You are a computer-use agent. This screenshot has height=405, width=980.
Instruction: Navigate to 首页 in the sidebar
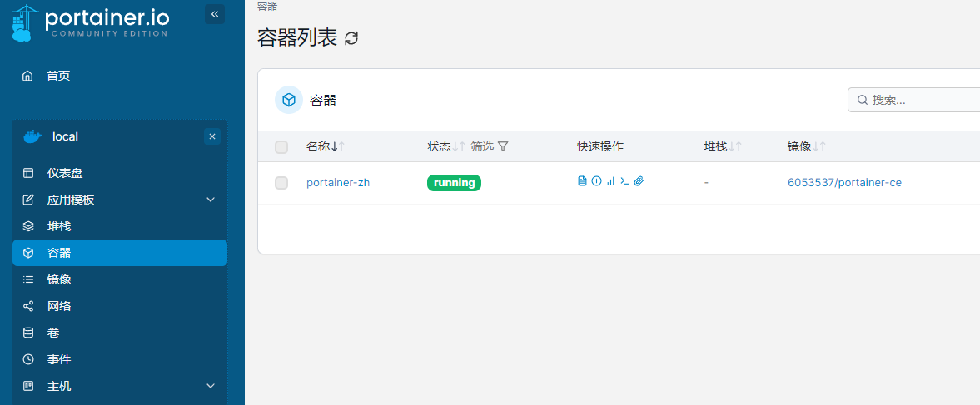58,76
